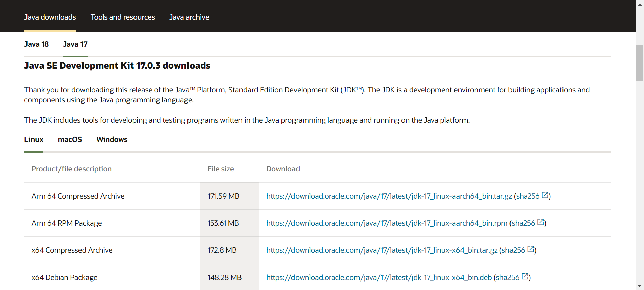
Task: Open sha256 link for x64 Compressed Archive
Action: (x=513, y=250)
